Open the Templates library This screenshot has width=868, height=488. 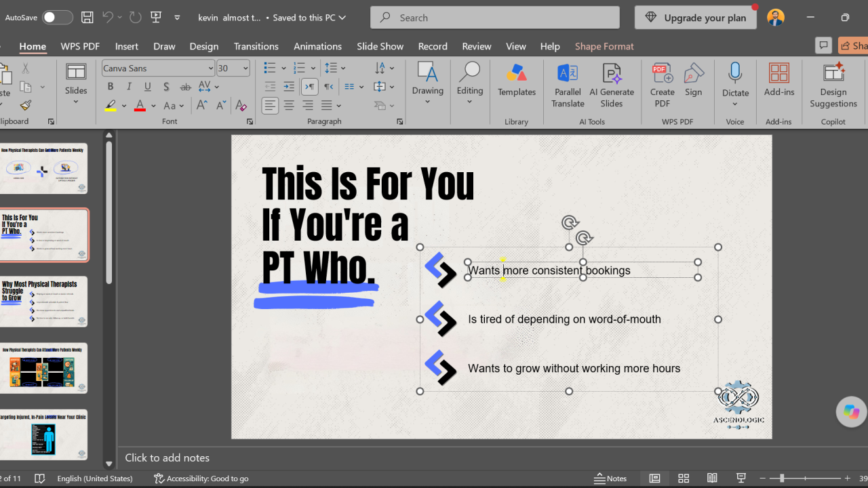(517, 81)
